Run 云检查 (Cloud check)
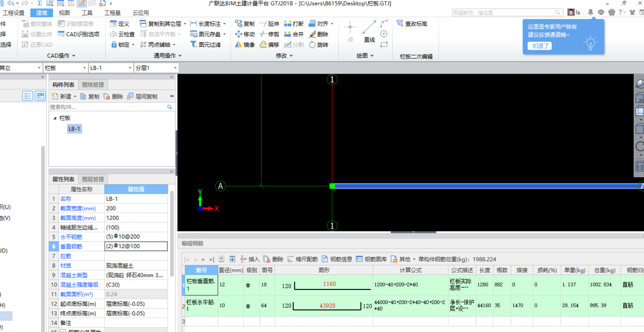The image size is (644, 332). coord(122,34)
